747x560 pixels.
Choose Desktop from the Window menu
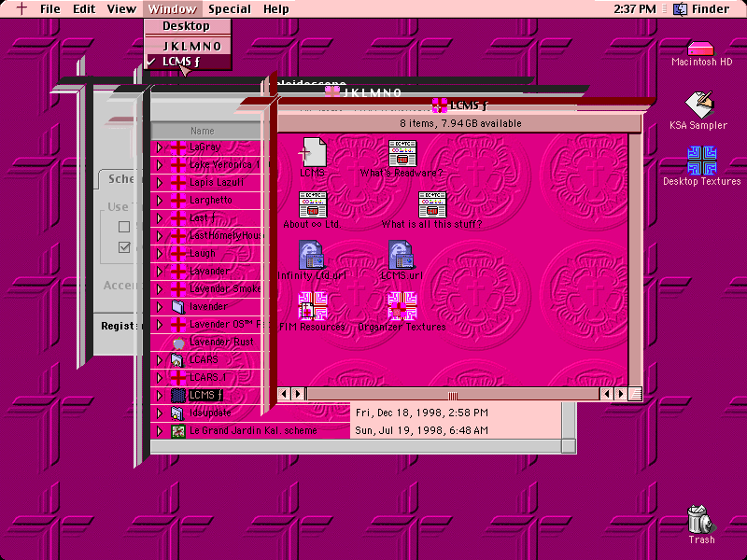coord(188,26)
